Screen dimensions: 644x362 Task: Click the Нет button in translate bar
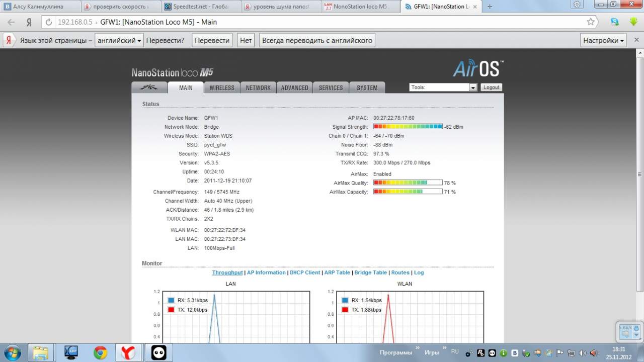point(246,40)
